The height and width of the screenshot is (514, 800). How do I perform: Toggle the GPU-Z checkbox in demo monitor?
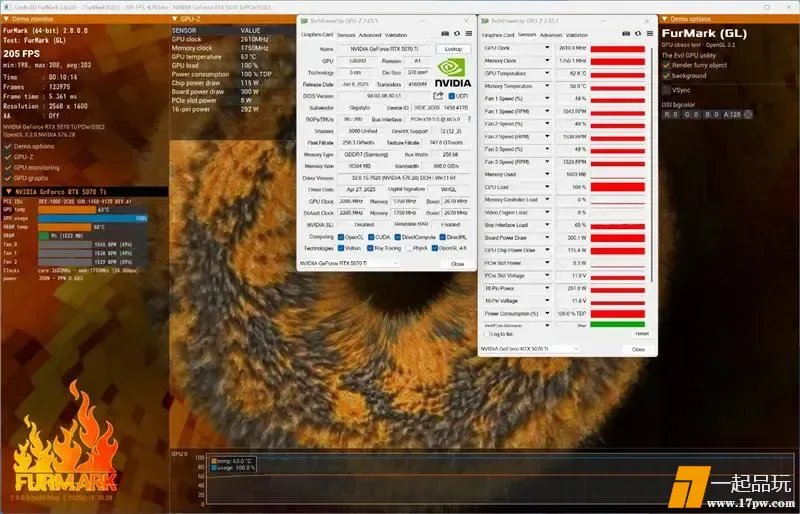tap(8, 157)
